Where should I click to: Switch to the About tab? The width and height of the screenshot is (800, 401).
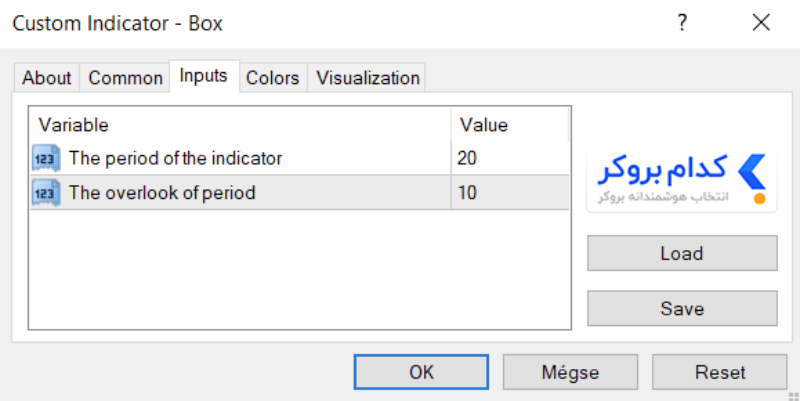(x=46, y=78)
